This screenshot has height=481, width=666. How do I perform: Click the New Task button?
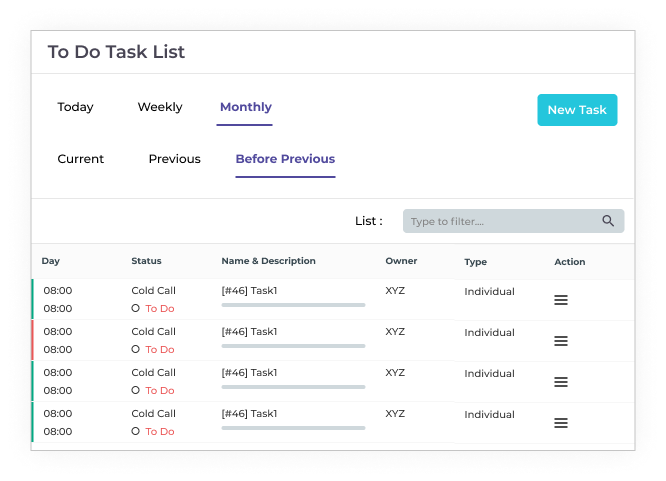coord(577,110)
